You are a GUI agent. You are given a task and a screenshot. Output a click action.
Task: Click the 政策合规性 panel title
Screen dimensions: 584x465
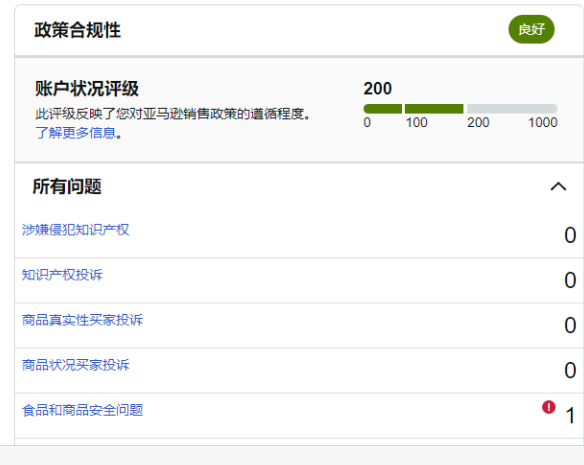(77, 30)
